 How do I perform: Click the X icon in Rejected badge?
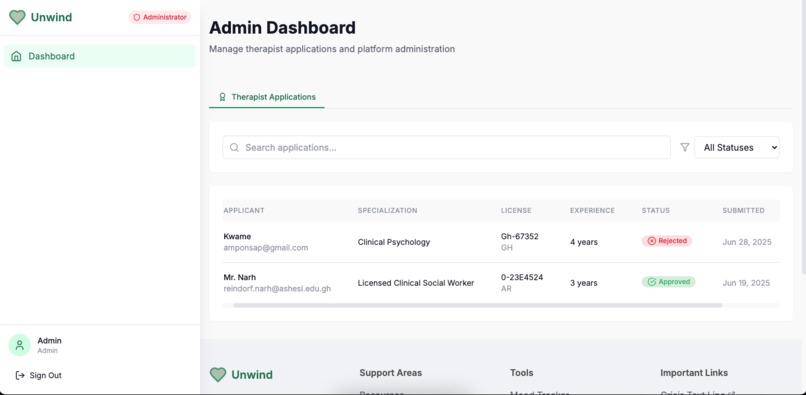651,241
